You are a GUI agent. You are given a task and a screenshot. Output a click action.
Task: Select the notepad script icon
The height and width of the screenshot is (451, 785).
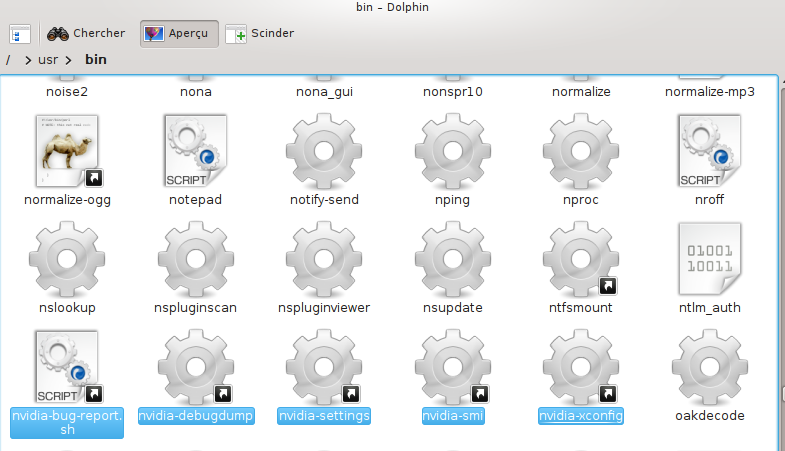[196, 151]
